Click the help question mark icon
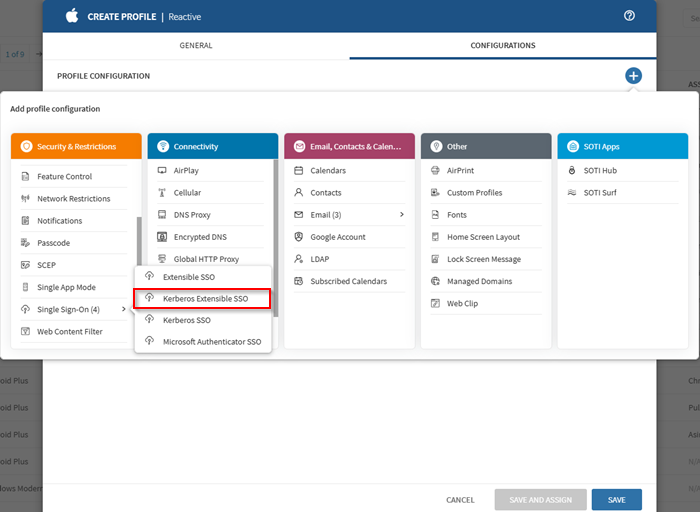This screenshot has width=700, height=512. coord(629,16)
